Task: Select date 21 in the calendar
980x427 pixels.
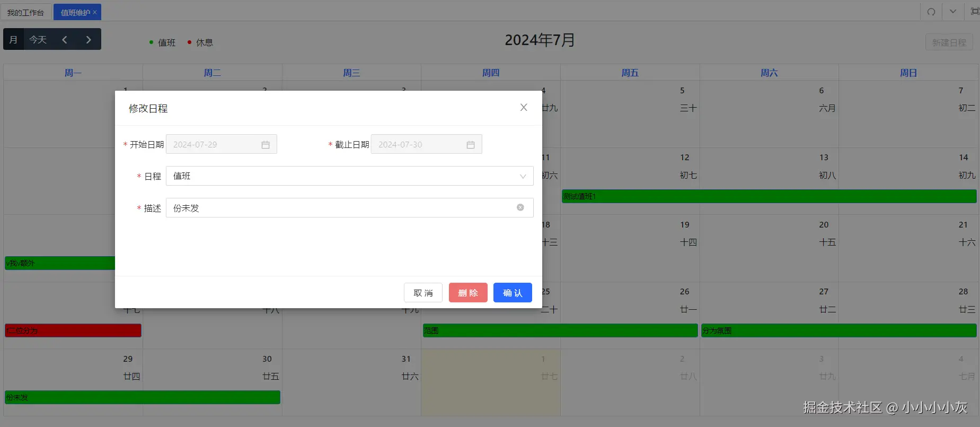Action: 963,225
